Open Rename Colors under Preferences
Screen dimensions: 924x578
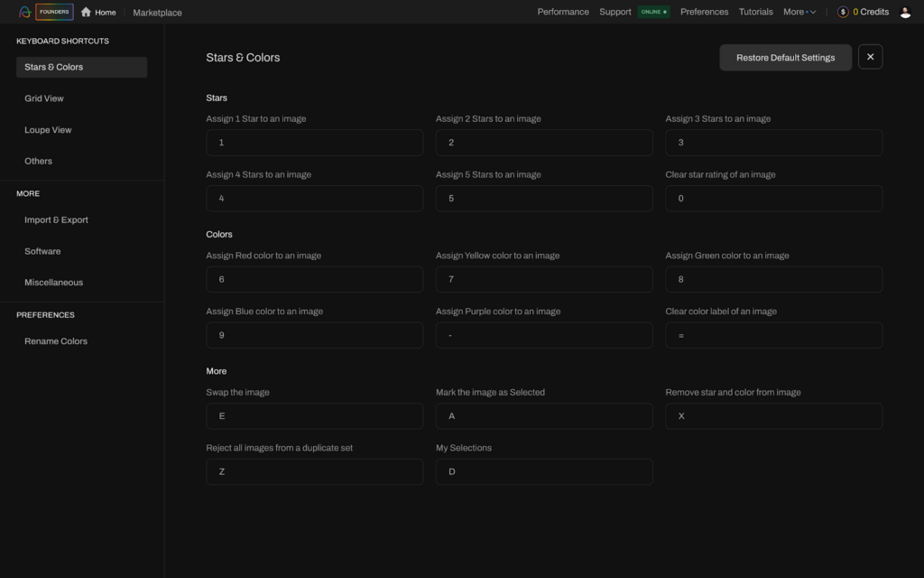coord(57,340)
